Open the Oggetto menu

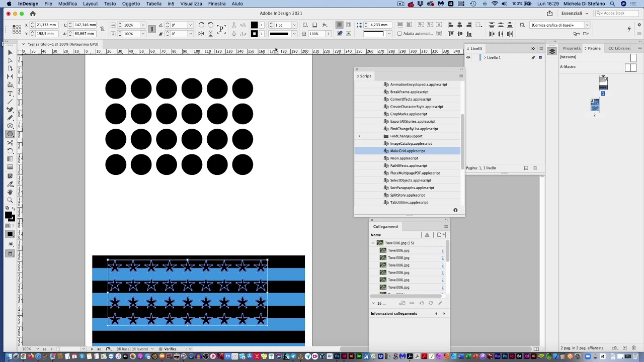131,4
